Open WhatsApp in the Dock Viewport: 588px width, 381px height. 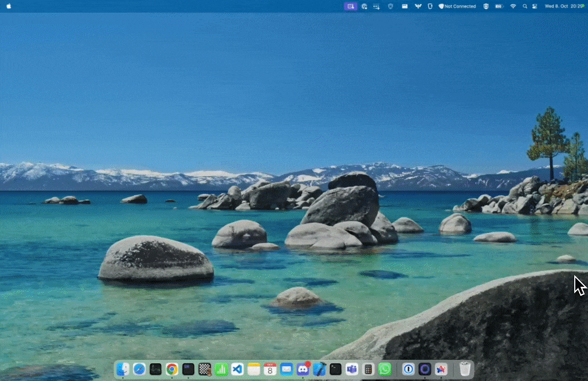385,369
